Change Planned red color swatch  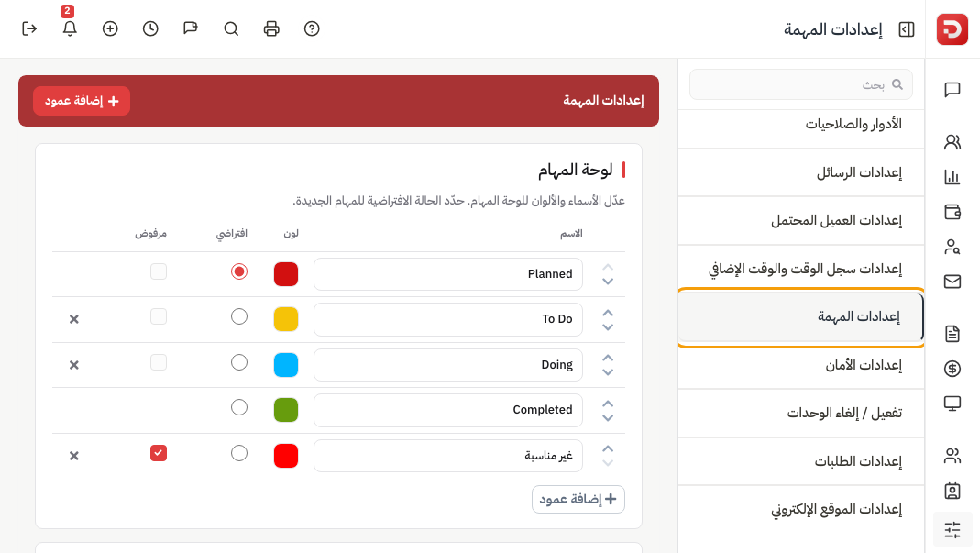click(x=286, y=274)
